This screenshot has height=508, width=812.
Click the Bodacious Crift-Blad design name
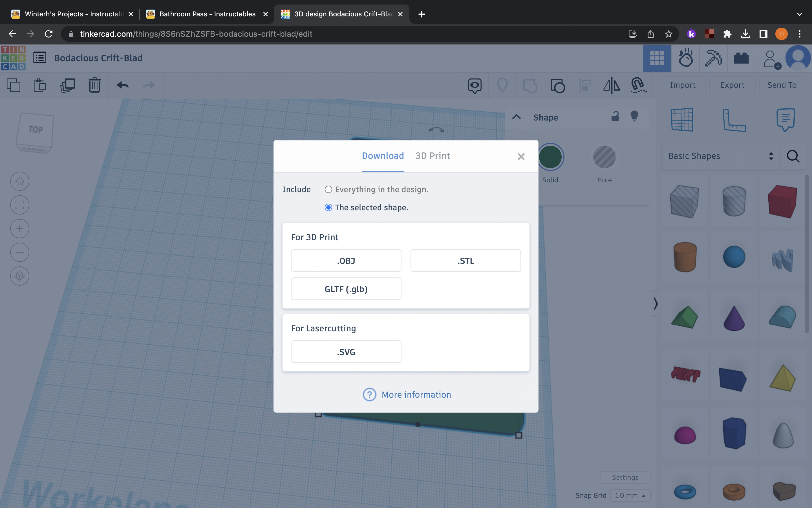[98, 58]
